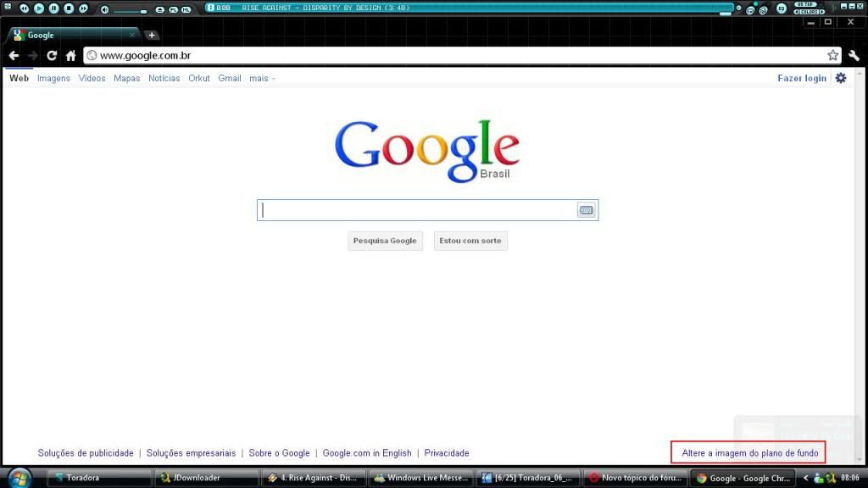This screenshot has width=868, height=488.
Task: Toggle Winamp shuffle button
Action: (x=764, y=10)
